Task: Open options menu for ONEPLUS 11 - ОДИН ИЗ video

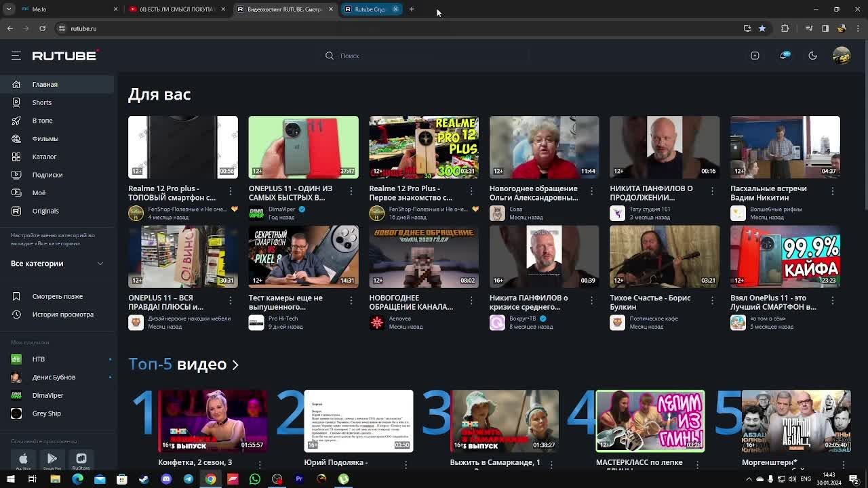Action: tap(351, 192)
